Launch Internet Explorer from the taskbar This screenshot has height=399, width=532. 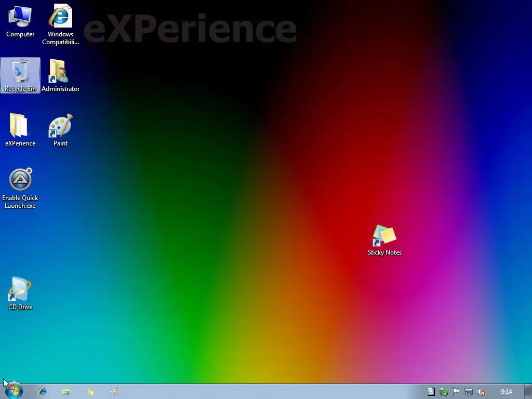[43, 392]
